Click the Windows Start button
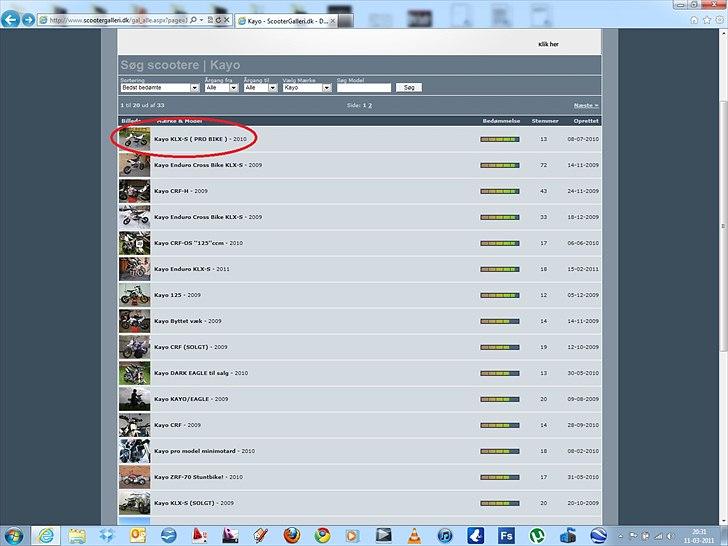This screenshot has width=728, height=546. point(12,535)
